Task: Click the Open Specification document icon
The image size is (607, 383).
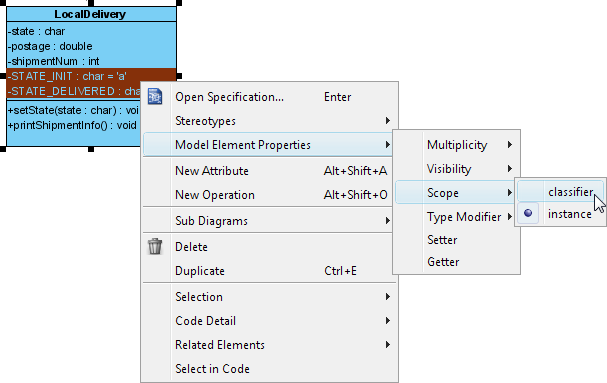Action: click(155, 96)
